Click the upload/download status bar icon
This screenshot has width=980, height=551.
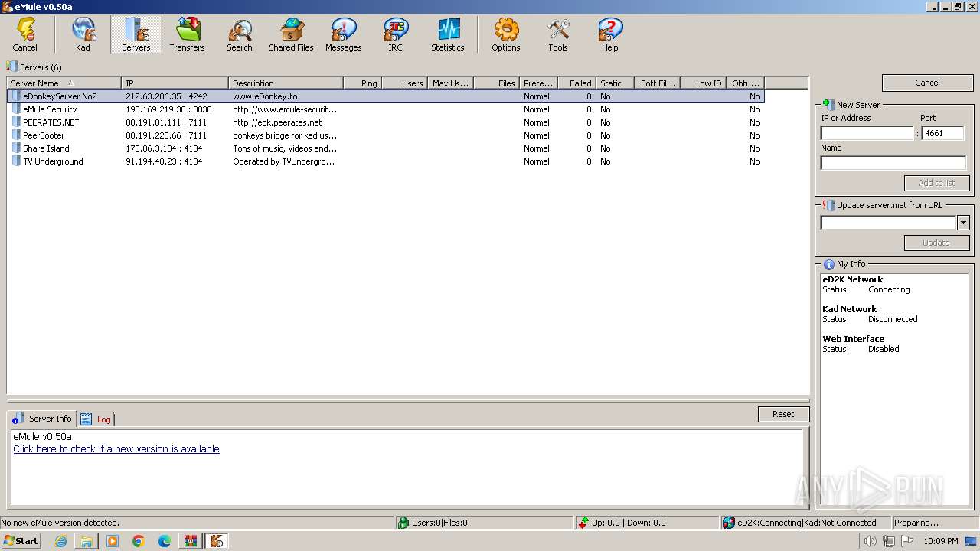pyautogui.click(x=583, y=523)
